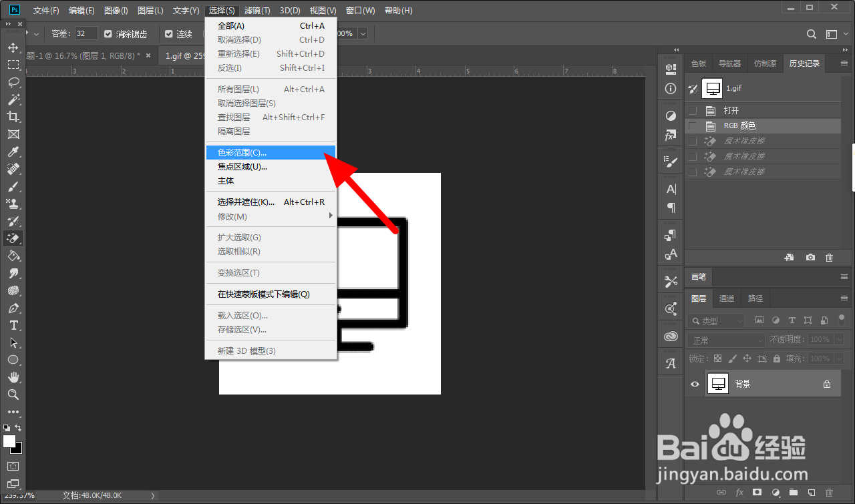Viewport: 855px width, 504px height.
Task: Lock transparent pixels in Layers panel
Action: [x=718, y=358]
